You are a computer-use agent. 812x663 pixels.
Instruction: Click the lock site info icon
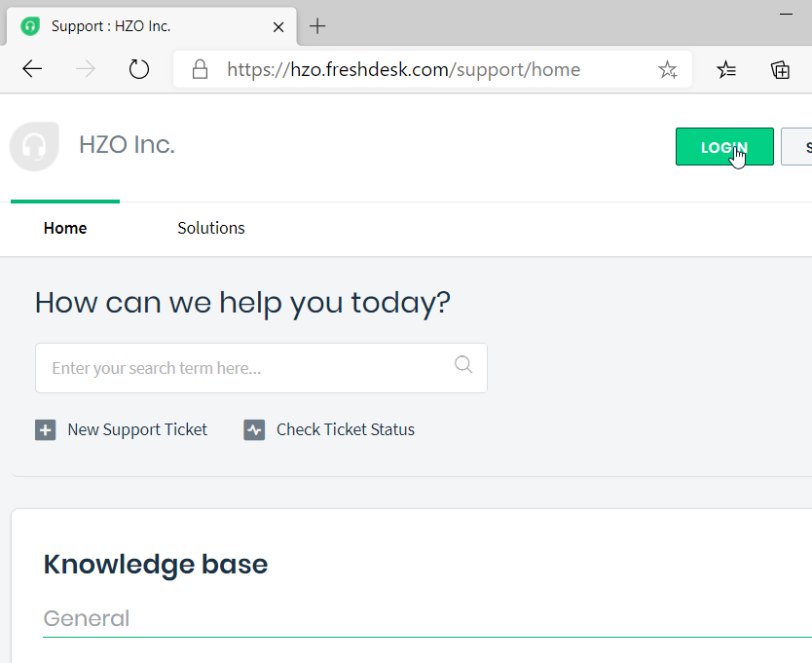tap(200, 69)
